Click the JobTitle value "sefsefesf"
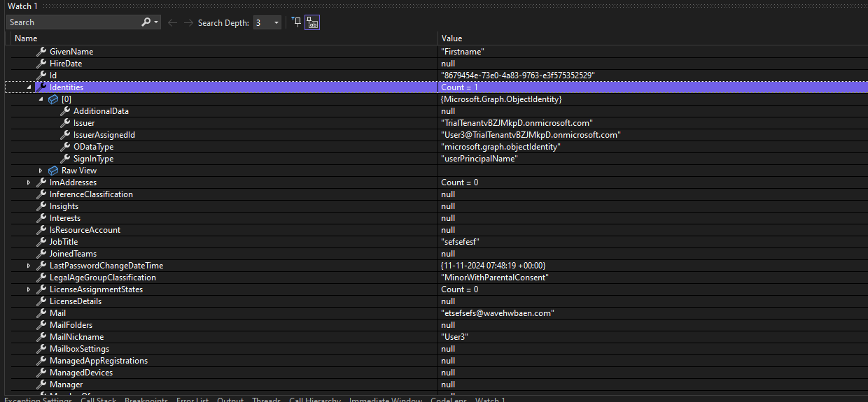Image resolution: width=868 pixels, height=402 pixels. [x=461, y=242]
